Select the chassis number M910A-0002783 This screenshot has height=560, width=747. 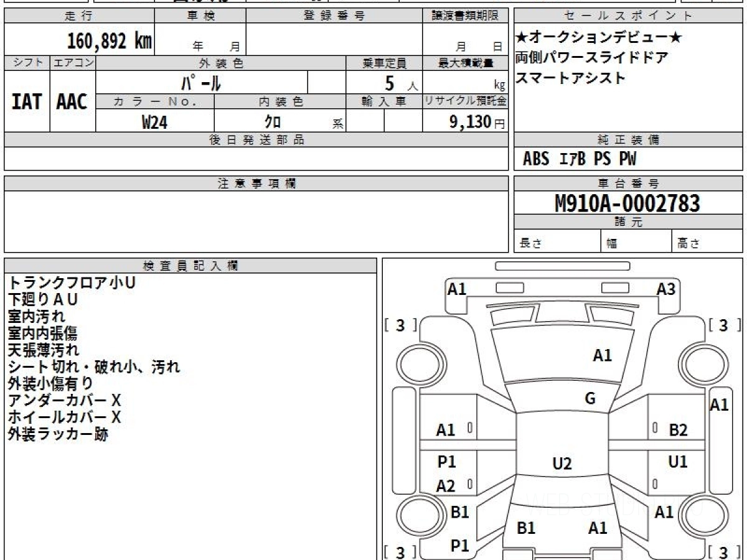[x=627, y=203]
